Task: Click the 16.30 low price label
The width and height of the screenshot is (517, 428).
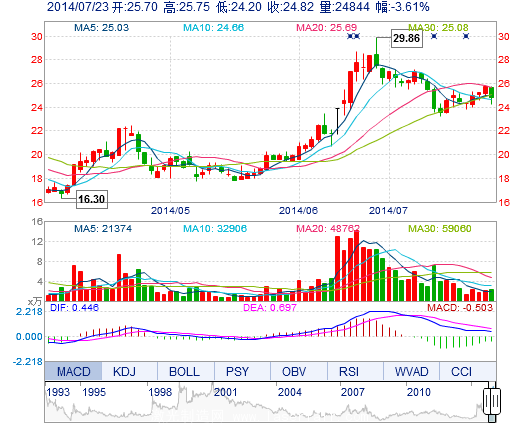Action: (x=92, y=199)
